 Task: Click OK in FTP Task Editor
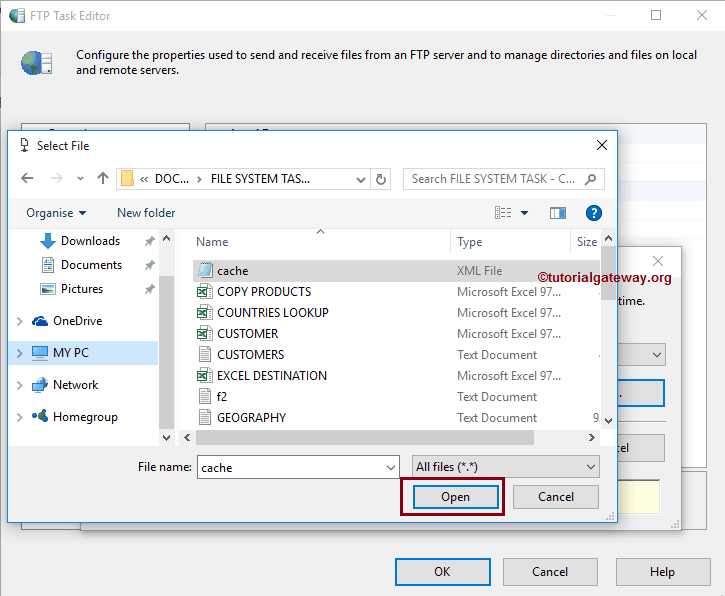click(442, 572)
